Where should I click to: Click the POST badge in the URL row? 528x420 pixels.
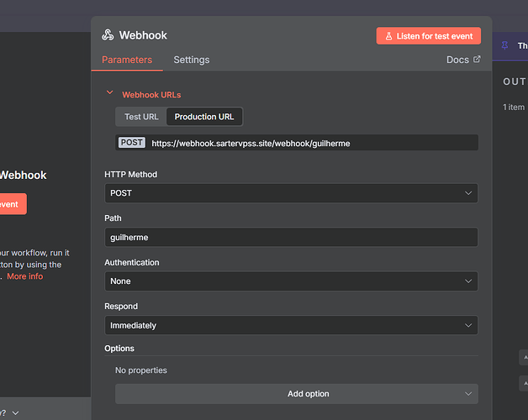(132, 143)
